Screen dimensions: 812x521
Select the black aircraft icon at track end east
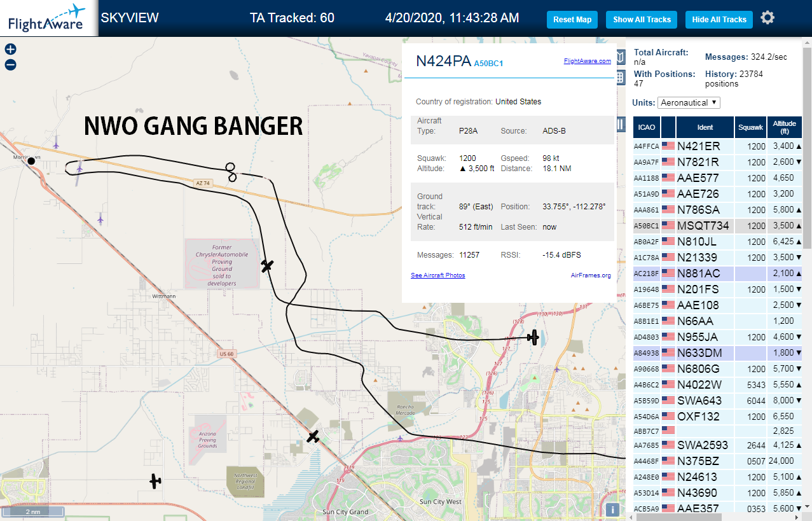(533, 338)
